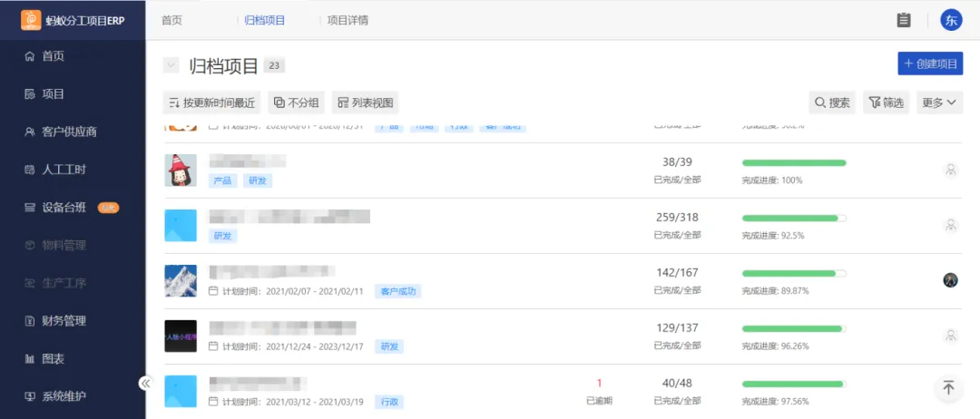Click the member icon on the 38/39 row

click(951, 170)
